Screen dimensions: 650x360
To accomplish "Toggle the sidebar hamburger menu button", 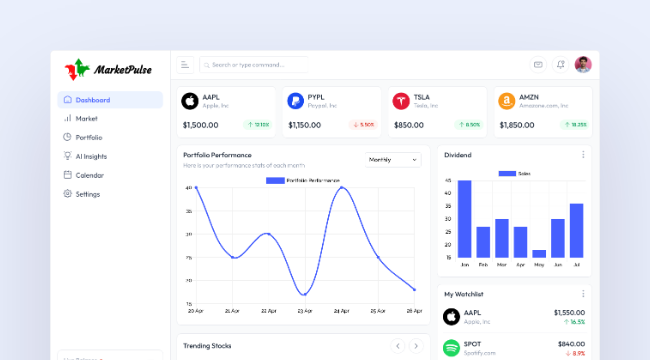I will pos(185,65).
